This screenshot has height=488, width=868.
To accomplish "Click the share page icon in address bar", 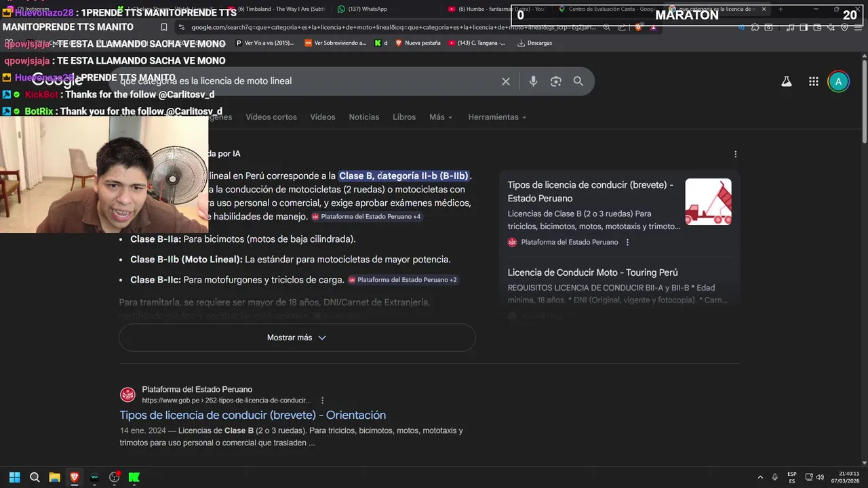I will click(623, 27).
